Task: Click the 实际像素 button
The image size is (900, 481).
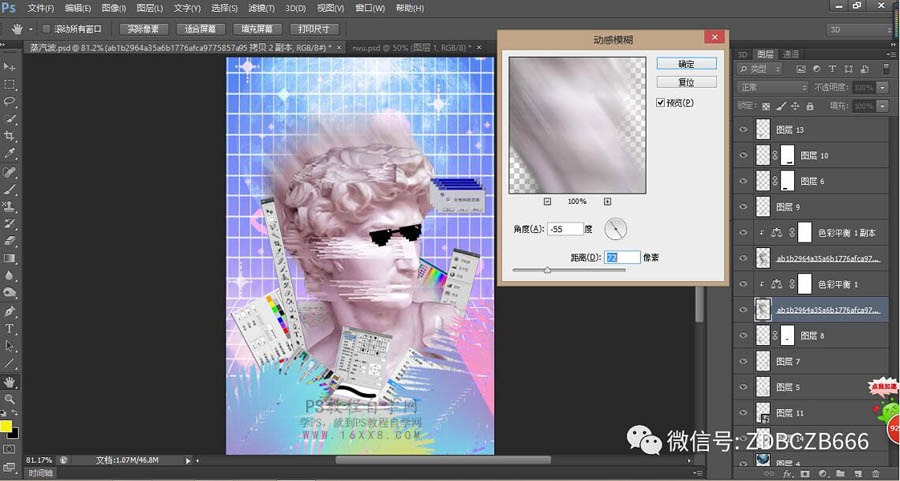Action: coord(143,29)
